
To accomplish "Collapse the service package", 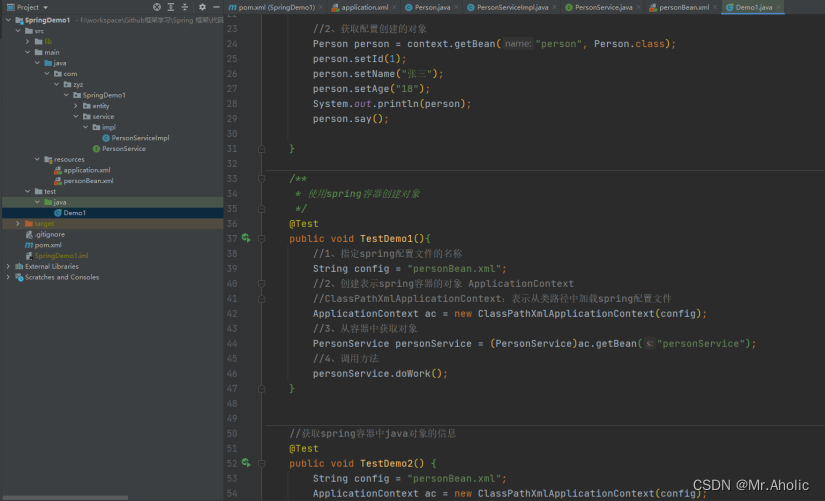I will [76, 116].
